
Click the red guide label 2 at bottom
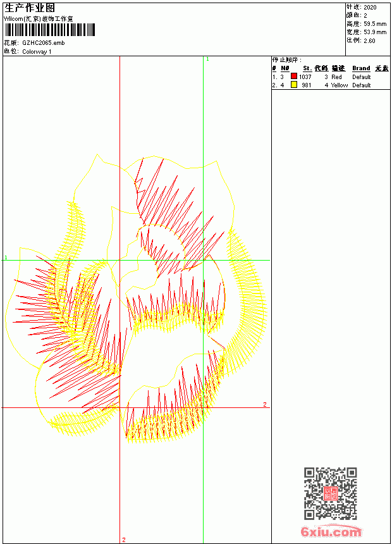124,540
